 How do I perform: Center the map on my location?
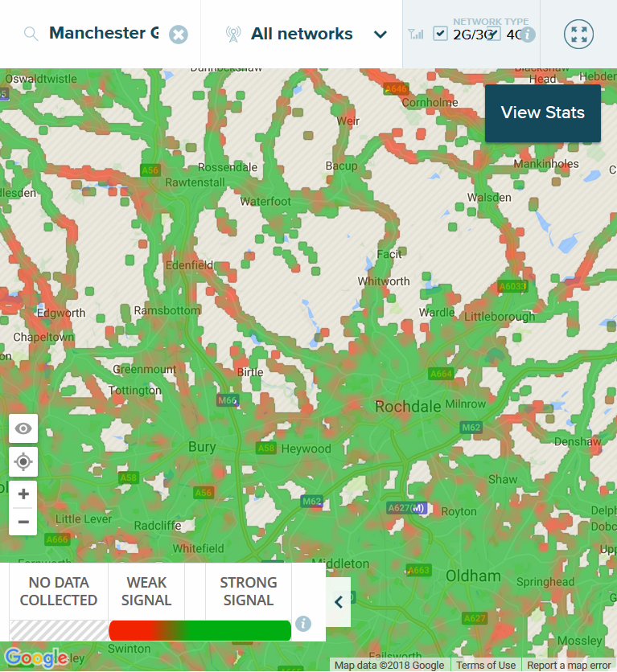click(23, 461)
